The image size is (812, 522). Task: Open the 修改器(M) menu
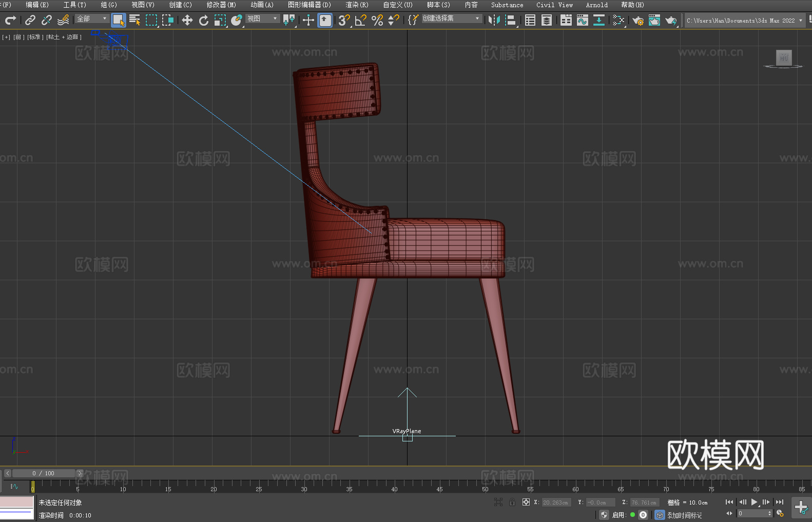click(221, 5)
